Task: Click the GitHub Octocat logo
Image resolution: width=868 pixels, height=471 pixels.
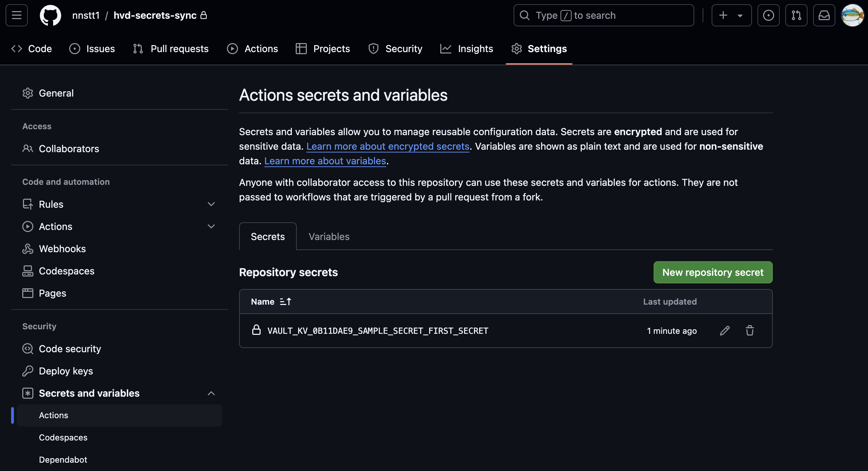Action: pos(50,15)
